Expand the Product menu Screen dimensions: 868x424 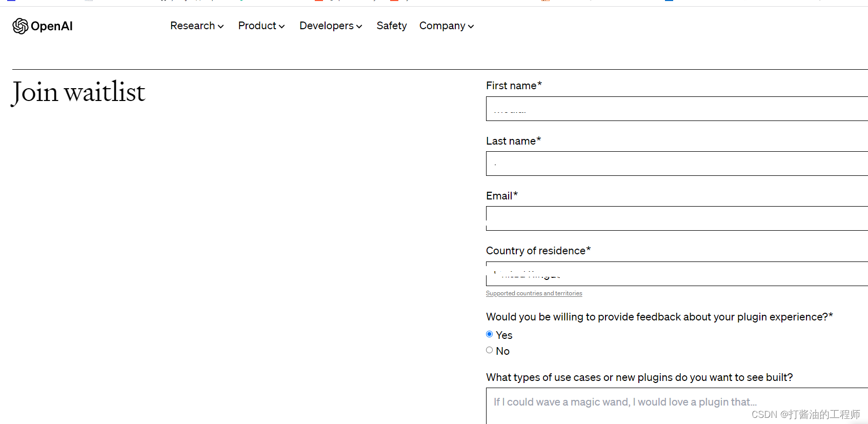coord(261,26)
